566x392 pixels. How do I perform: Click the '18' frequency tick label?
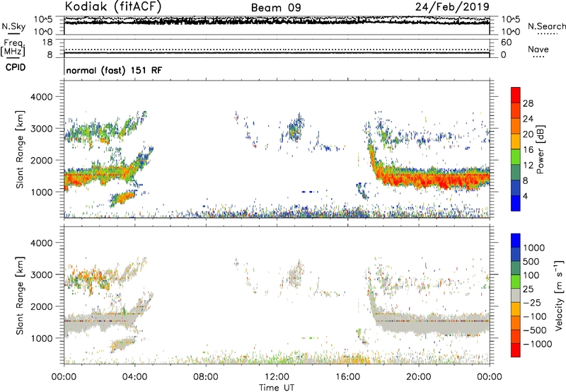click(47, 42)
